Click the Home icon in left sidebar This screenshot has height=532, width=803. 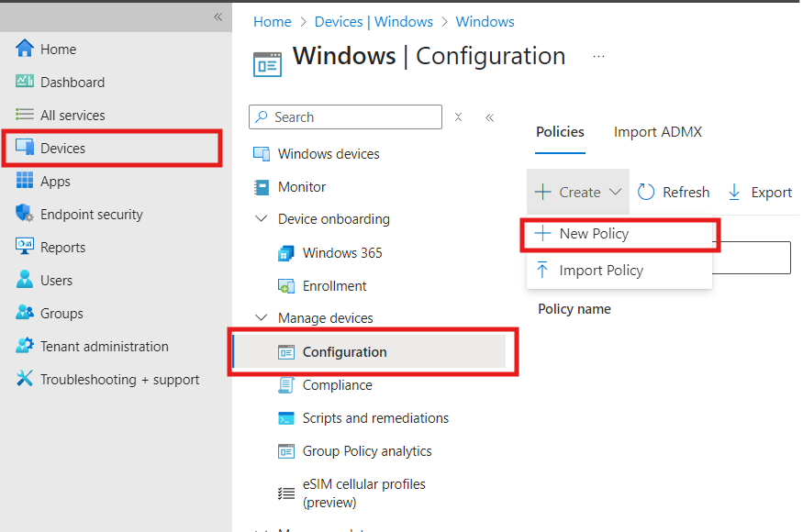pyautogui.click(x=25, y=50)
